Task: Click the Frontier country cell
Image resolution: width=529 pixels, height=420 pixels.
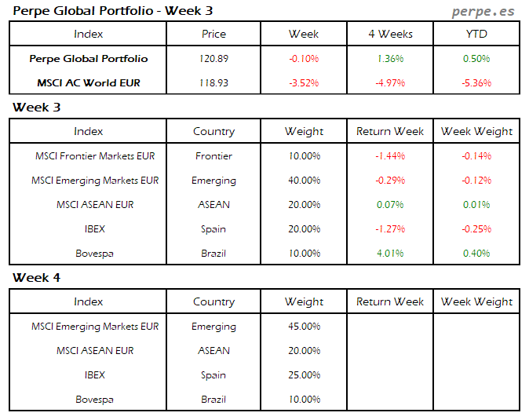Action: [213, 156]
